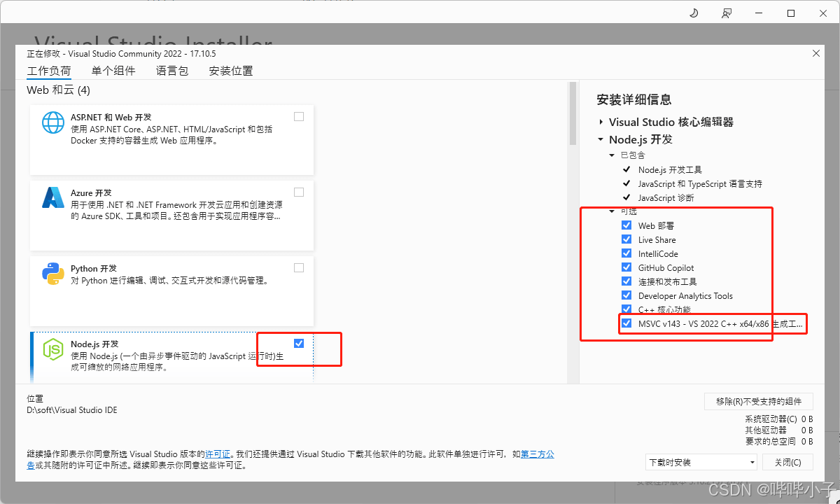The width and height of the screenshot is (840, 504).
Task: Select JavaScript 诊断 included item
Action: pos(666,197)
